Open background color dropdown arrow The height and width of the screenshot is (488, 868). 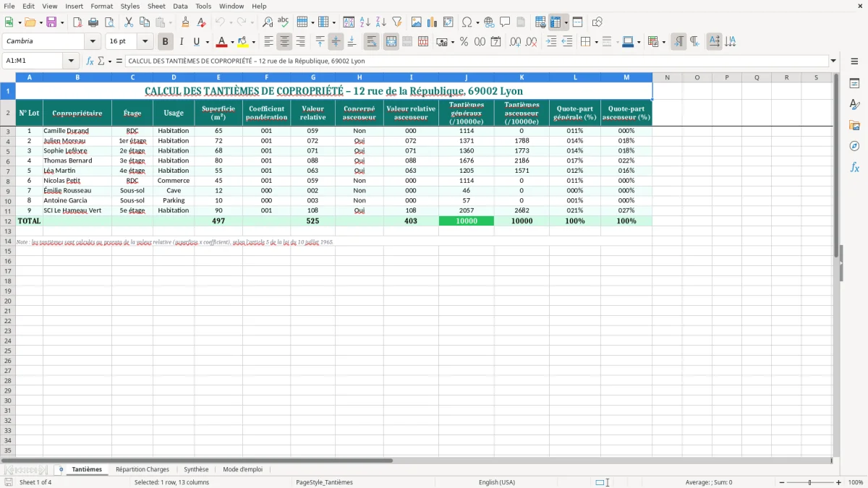pyautogui.click(x=253, y=42)
